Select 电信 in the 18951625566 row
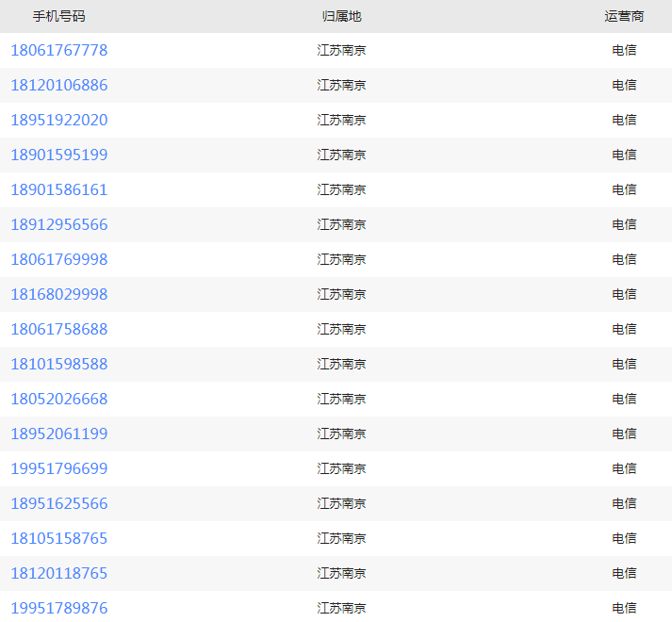Screen dimensions: 672x622 pos(624,503)
